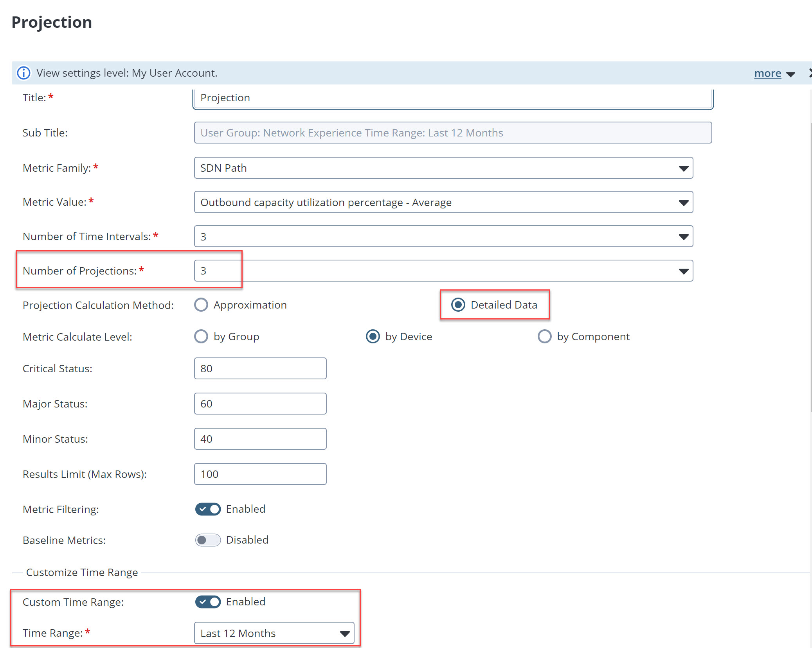Toggle the Metric Filtering switch
The image size is (812, 648).
(208, 509)
